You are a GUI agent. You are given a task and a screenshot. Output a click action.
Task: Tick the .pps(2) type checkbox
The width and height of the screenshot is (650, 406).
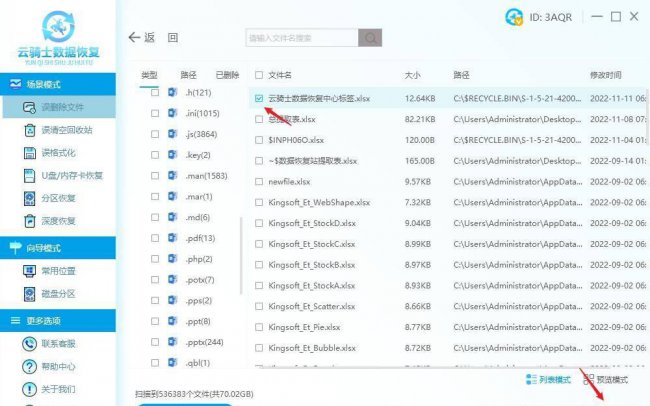coord(155,300)
